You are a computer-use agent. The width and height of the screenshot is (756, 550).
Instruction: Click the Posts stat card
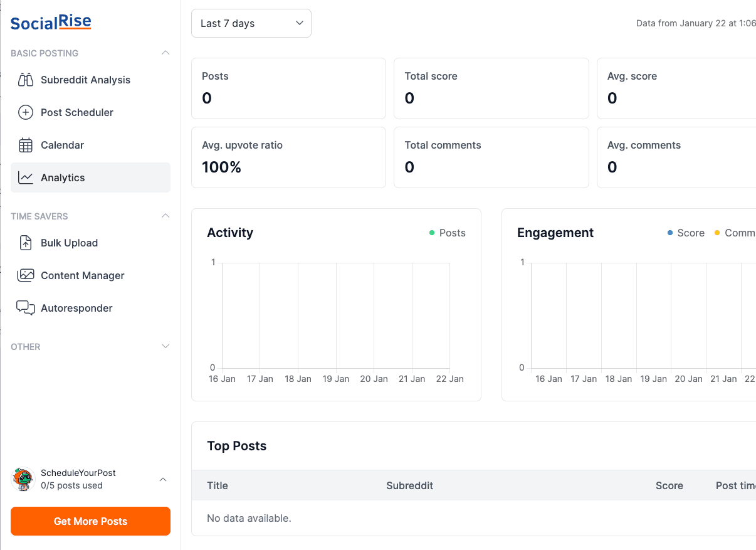(288, 88)
